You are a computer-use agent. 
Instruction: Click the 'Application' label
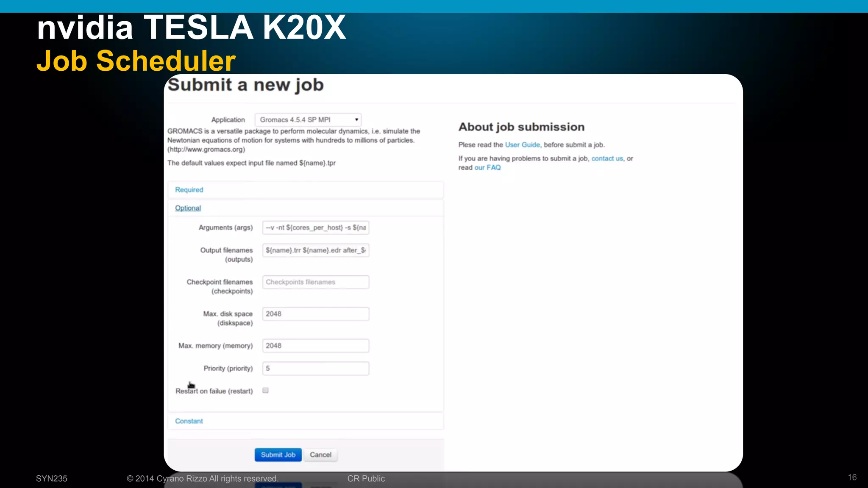[x=228, y=120]
